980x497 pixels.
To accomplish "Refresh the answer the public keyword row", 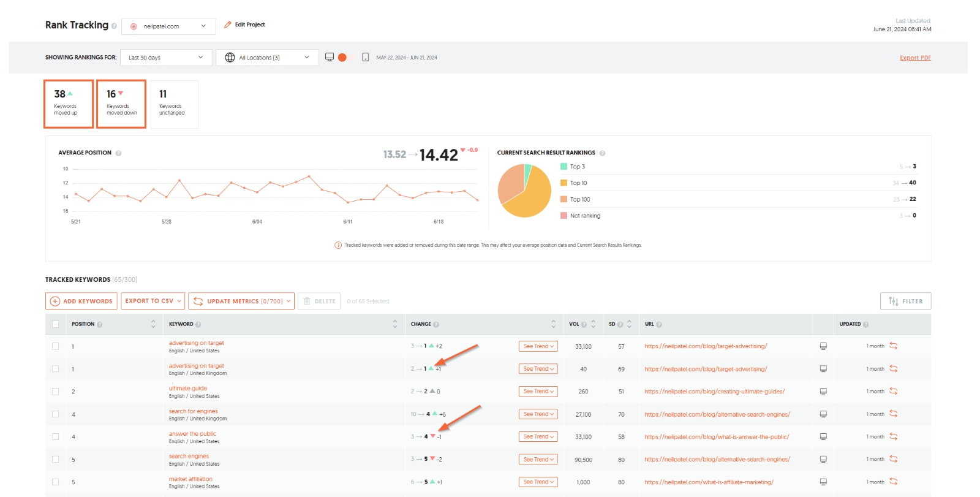I will pyautogui.click(x=894, y=436).
